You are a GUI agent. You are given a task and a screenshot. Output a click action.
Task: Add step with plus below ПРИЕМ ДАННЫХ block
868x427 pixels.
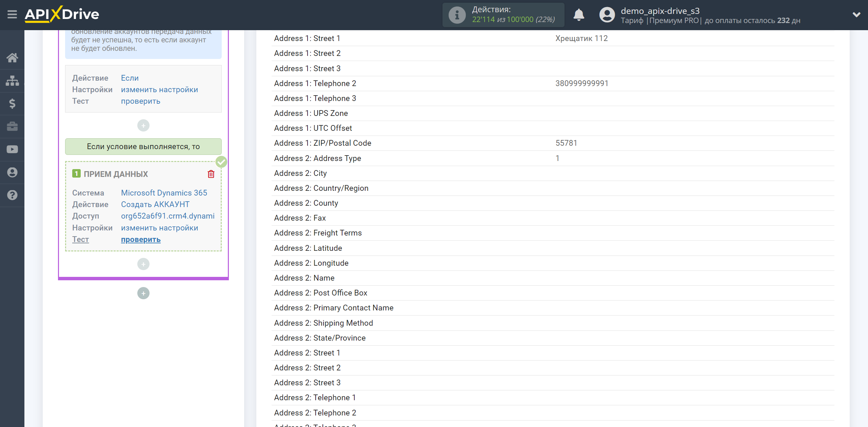pos(143,264)
